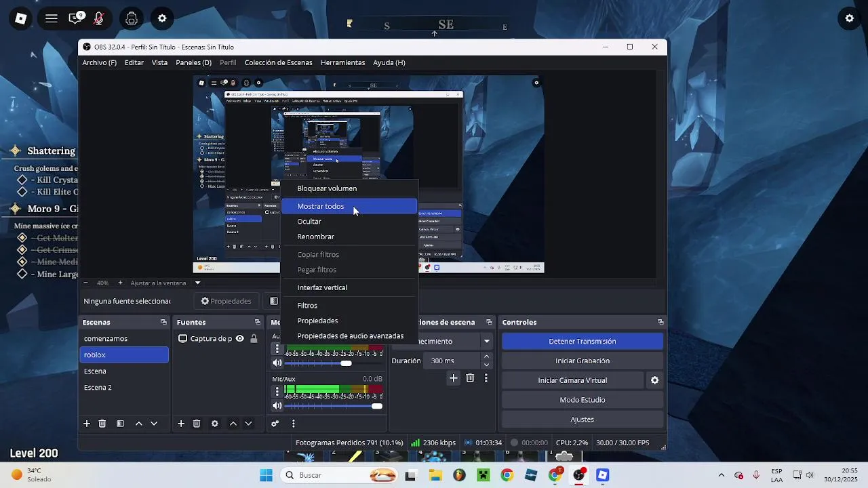
Task: Move scene down in Escenas panel
Action: [154, 424]
